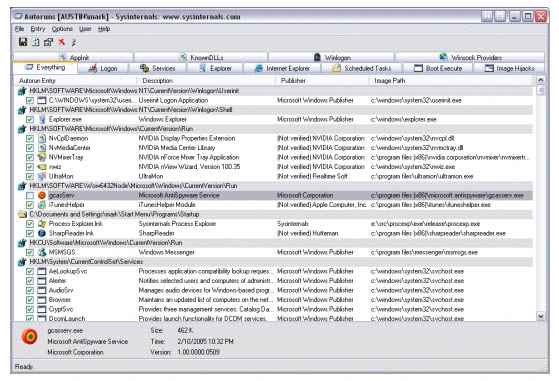Sort by the Publisher column header
This screenshot has height=381, width=559.
(322, 81)
